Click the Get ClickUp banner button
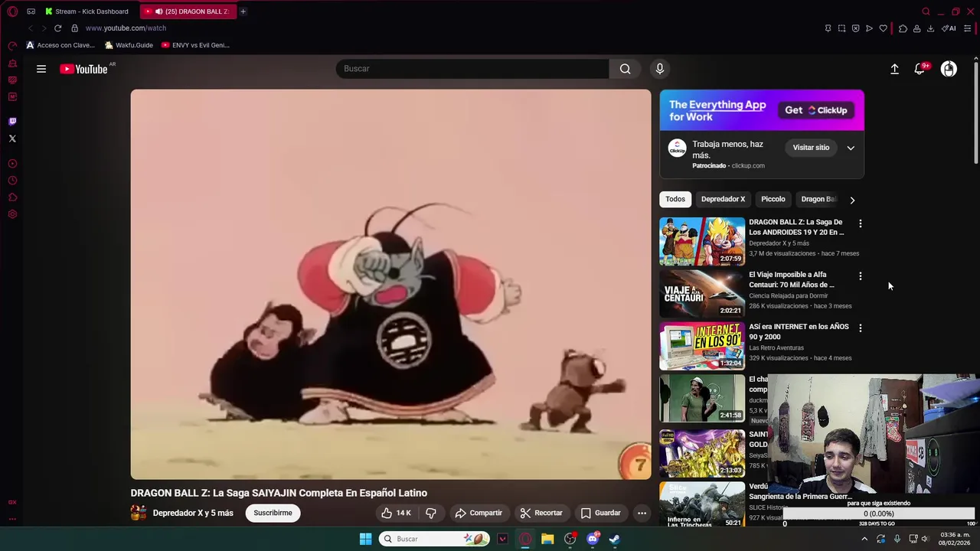980x551 pixels. [x=816, y=110]
